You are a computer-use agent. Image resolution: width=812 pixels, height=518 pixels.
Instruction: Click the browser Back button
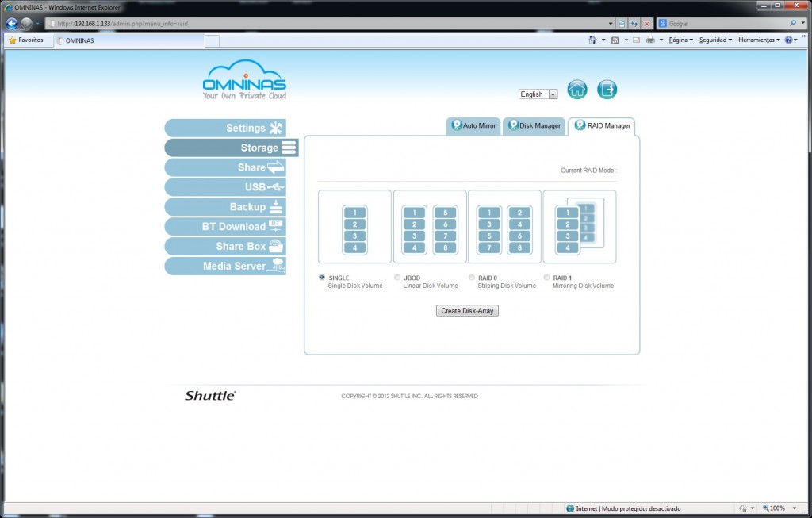point(12,23)
